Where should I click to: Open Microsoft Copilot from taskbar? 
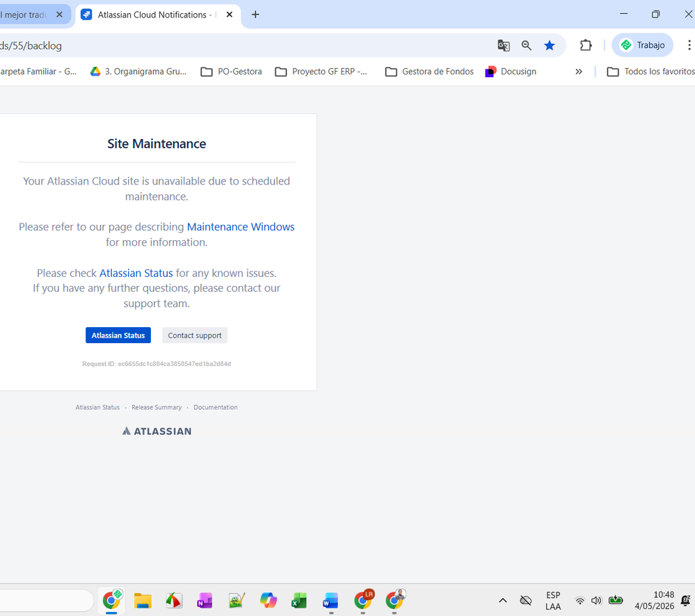coord(268,601)
